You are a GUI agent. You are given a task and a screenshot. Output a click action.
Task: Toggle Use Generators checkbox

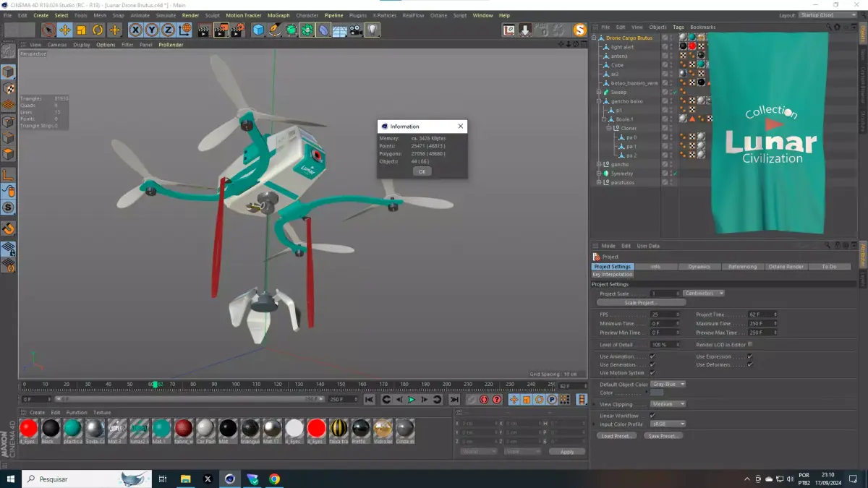[652, 364]
